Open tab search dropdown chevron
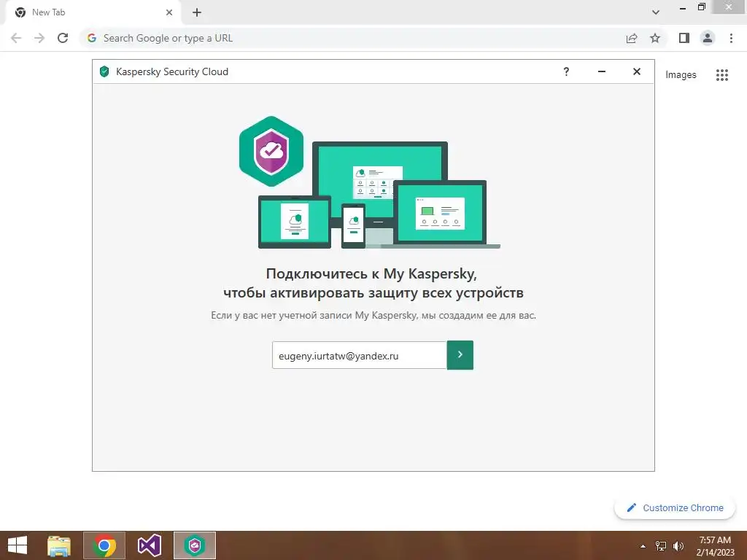The height and width of the screenshot is (560, 747). point(656,12)
